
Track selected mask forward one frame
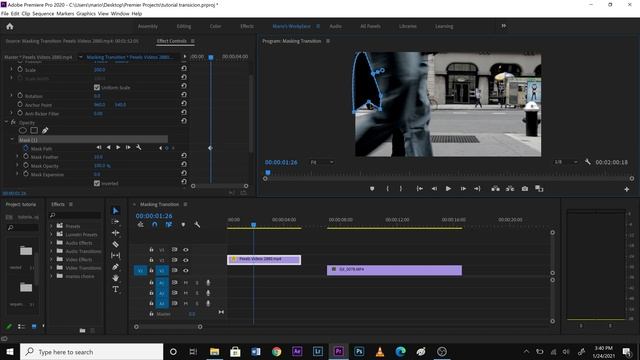coord(128,147)
